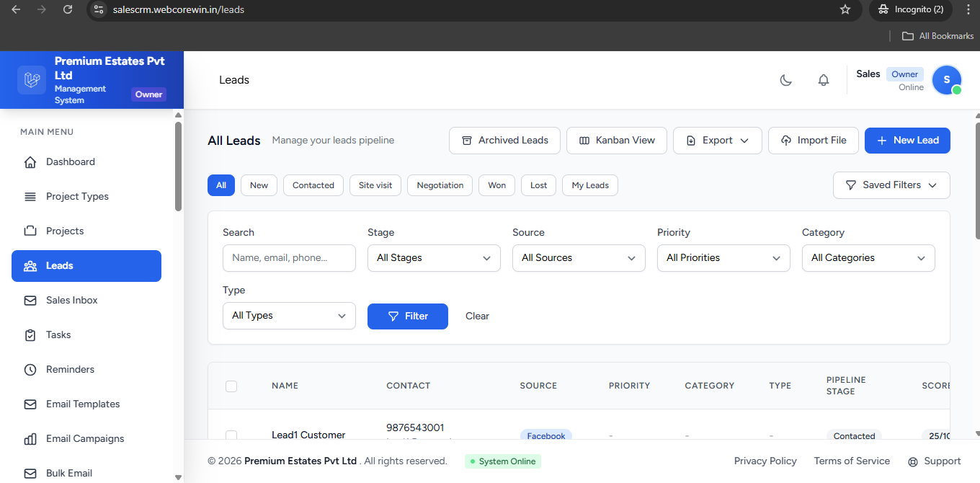The height and width of the screenshot is (483, 980).
Task: Tick the checkbox for Lead1 Customer row
Action: click(x=231, y=435)
